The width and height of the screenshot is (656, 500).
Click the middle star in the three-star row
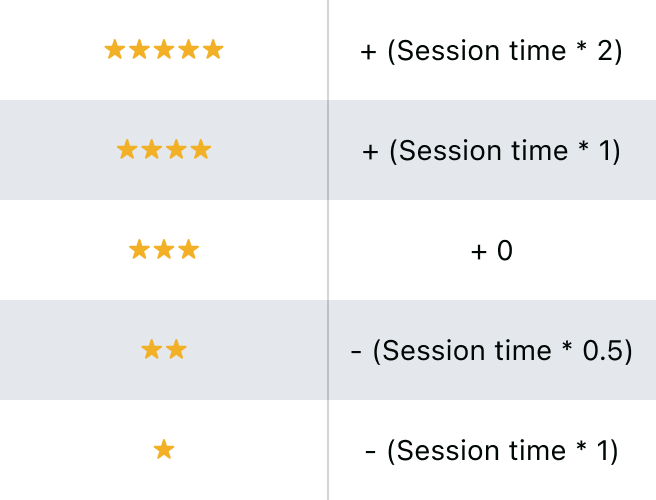tap(164, 250)
